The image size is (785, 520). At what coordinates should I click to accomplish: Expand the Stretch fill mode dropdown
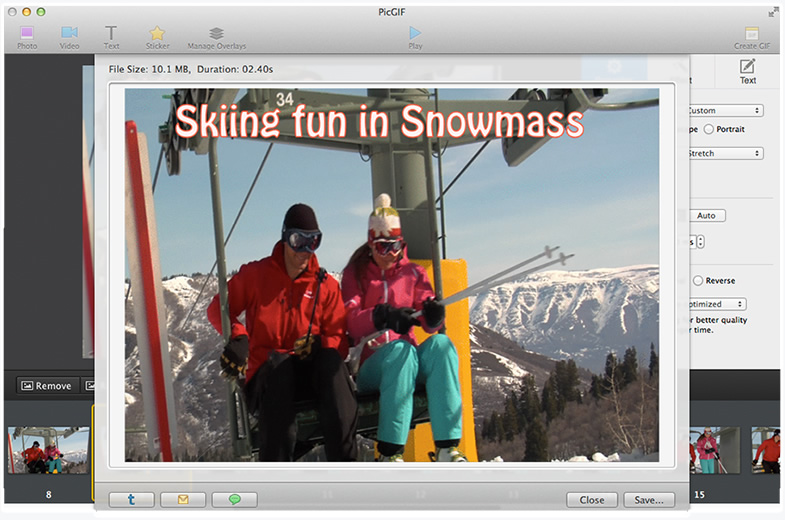point(723,154)
